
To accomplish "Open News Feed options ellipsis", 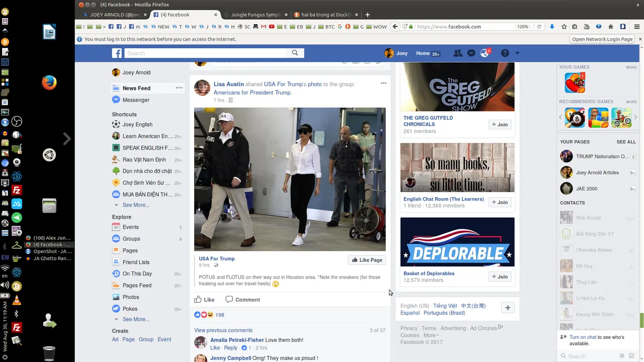I will click(179, 88).
